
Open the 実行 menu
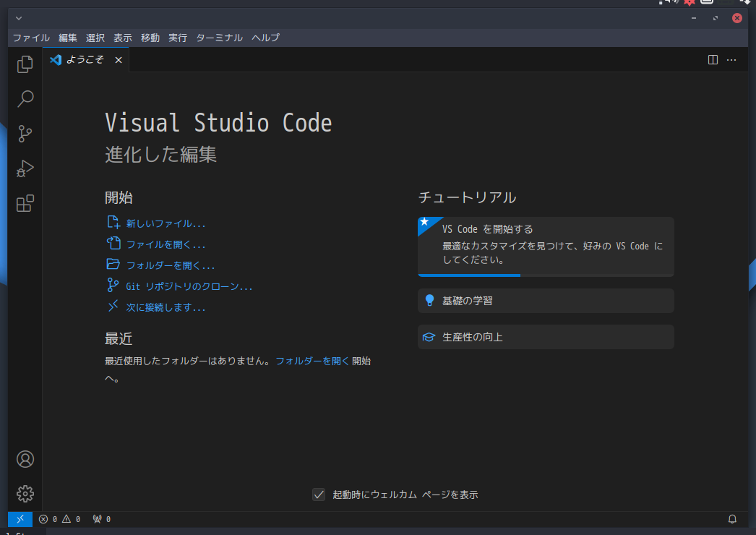click(x=177, y=38)
